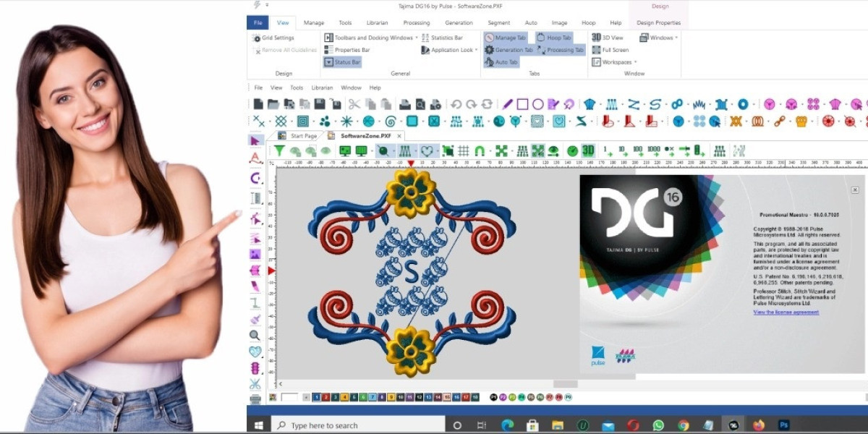
Task: Click the Scissors tool at bottom of toolbar
Action: point(255,384)
